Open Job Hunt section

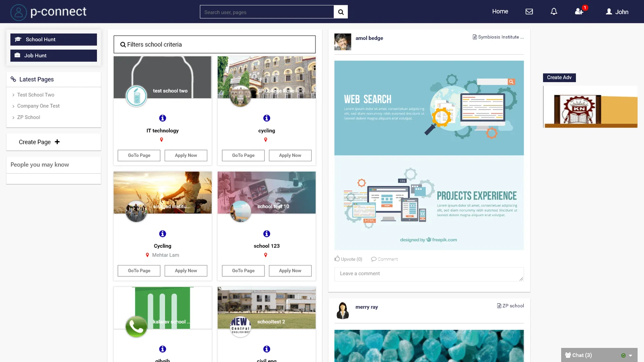54,56
